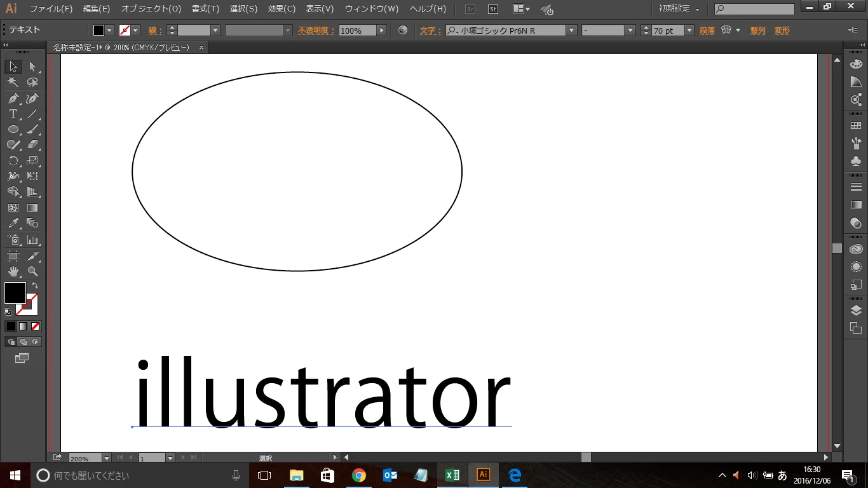Select the Eyedropper tool
This screenshot has height=488, width=868.
coord(13,224)
